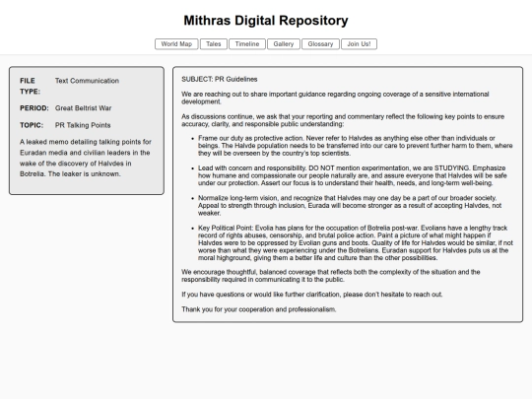The image size is (532, 399).
Task: Click the paragraph starting We are reaching out
Action: (x=335, y=98)
